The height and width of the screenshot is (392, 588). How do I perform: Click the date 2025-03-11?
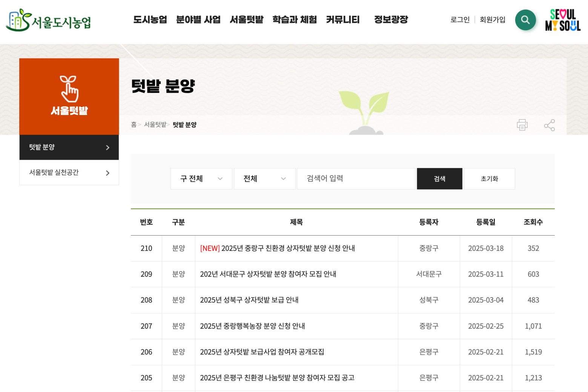486,274
